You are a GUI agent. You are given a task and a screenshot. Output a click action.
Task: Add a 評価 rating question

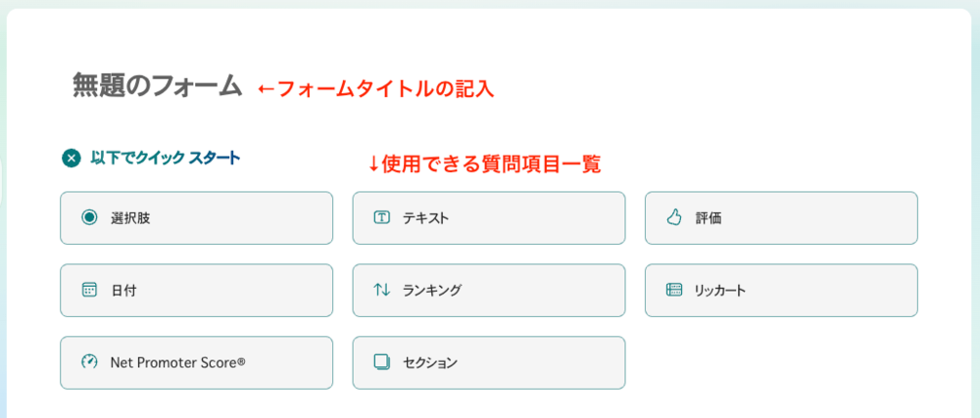coord(781,217)
